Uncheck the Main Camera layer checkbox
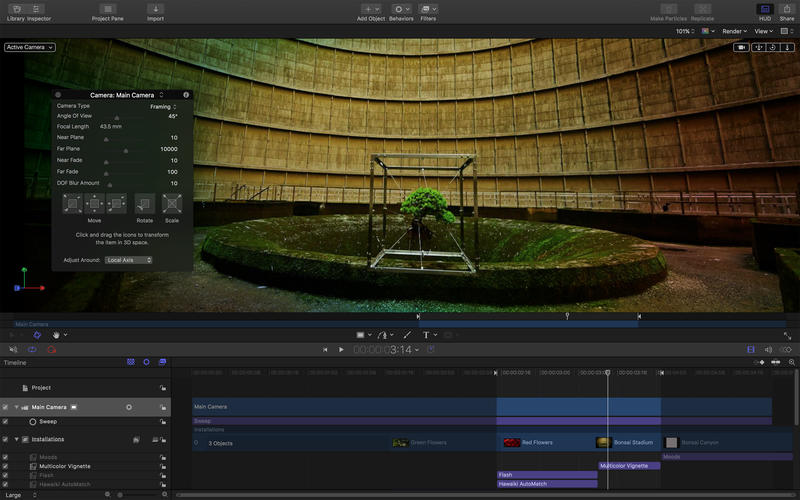 [x=5, y=407]
